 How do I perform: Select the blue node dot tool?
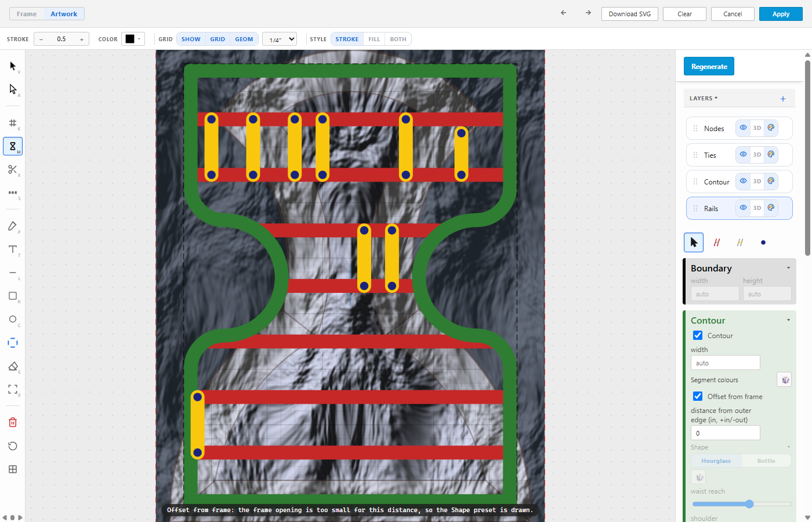(x=763, y=242)
